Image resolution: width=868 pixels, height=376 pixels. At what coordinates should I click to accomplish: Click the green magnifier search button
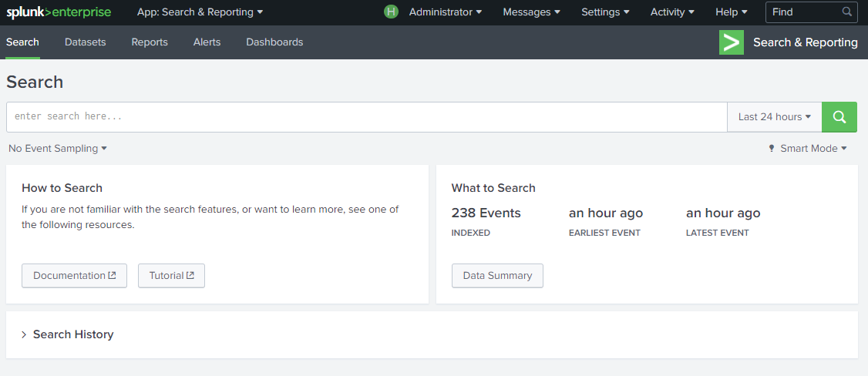pos(839,116)
